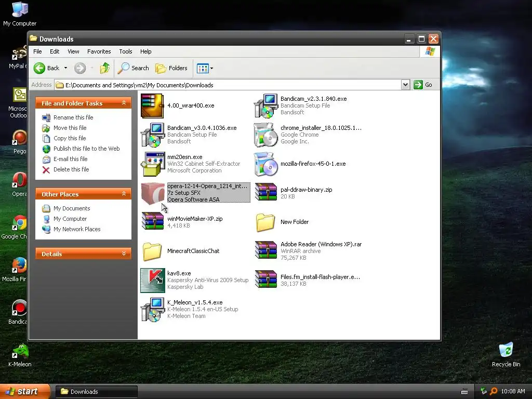Open the View menu

[x=73, y=51]
